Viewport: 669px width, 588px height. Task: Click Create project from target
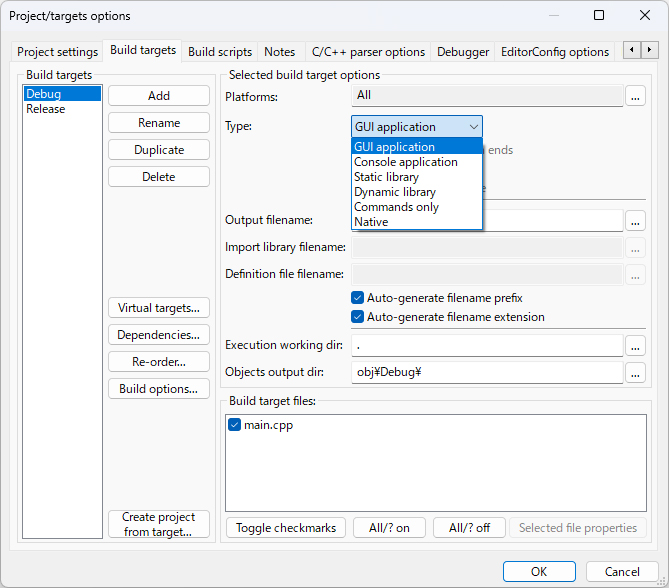(x=159, y=524)
